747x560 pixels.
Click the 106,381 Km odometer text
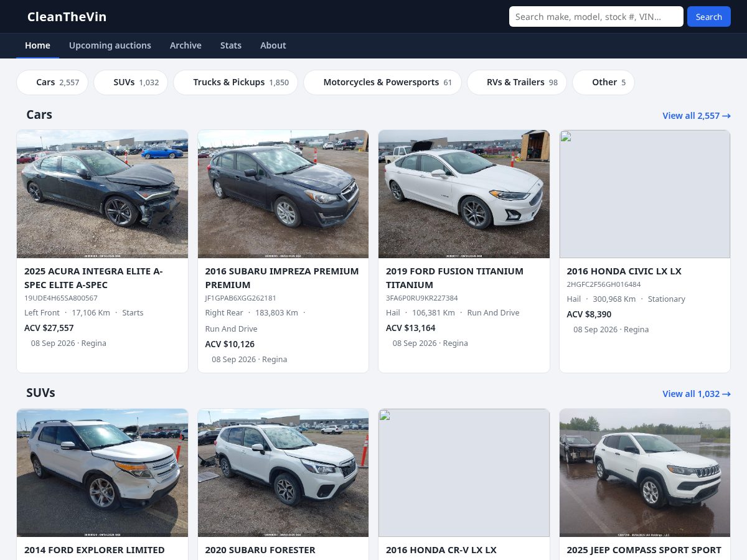[433, 313]
